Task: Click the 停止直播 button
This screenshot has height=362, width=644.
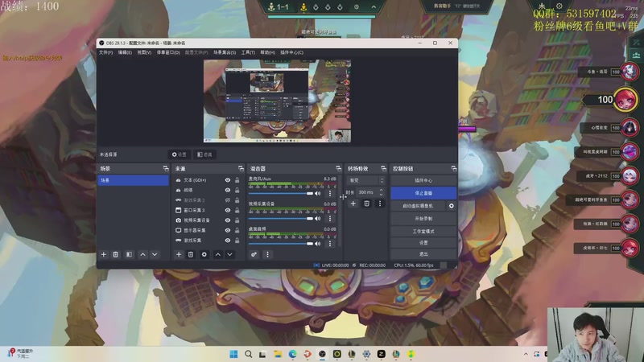Action: (x=423, y=193)
